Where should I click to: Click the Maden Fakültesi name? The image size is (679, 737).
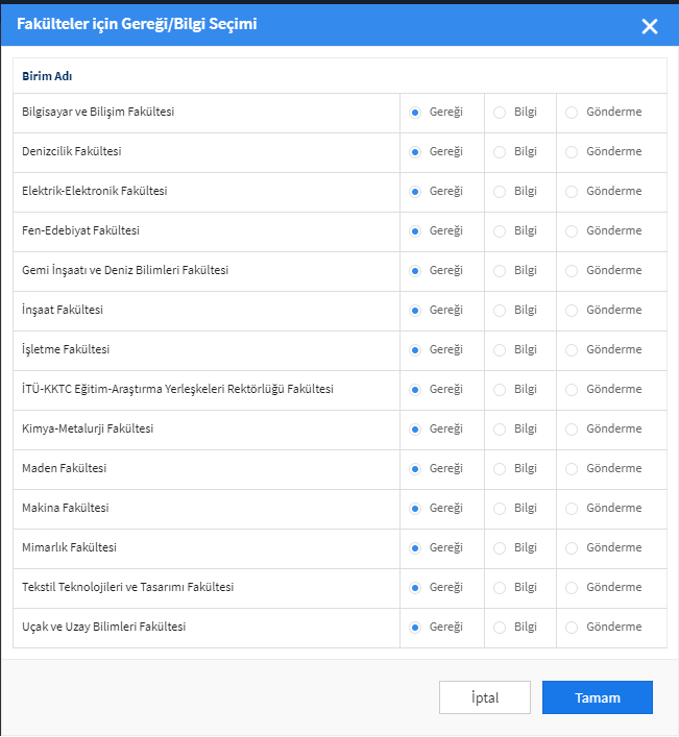64,468
